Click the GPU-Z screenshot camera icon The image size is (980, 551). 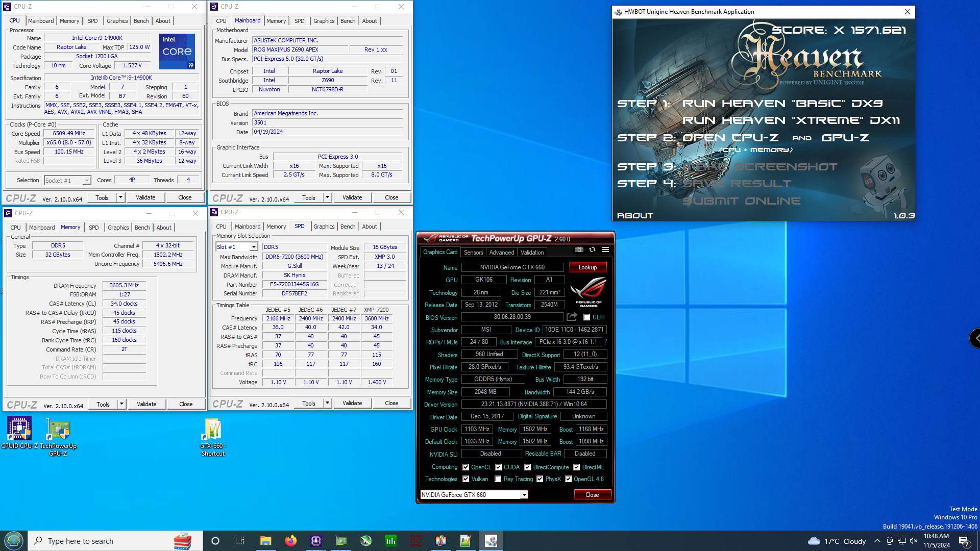tap(579, 249)
